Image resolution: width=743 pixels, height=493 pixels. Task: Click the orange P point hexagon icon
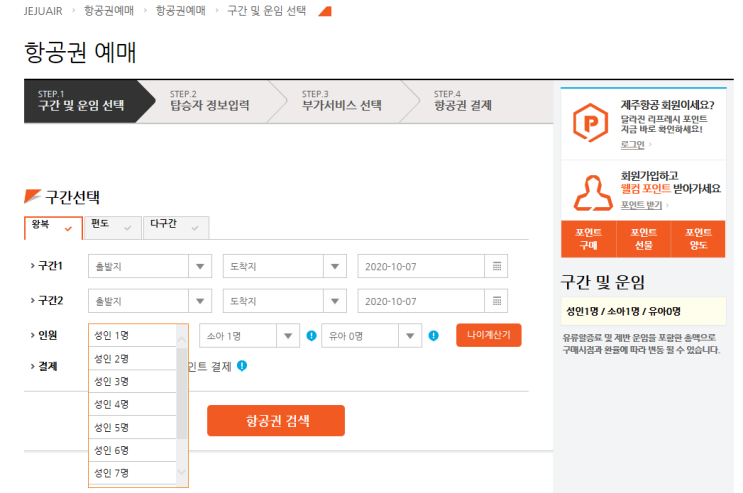pos(590,123)
